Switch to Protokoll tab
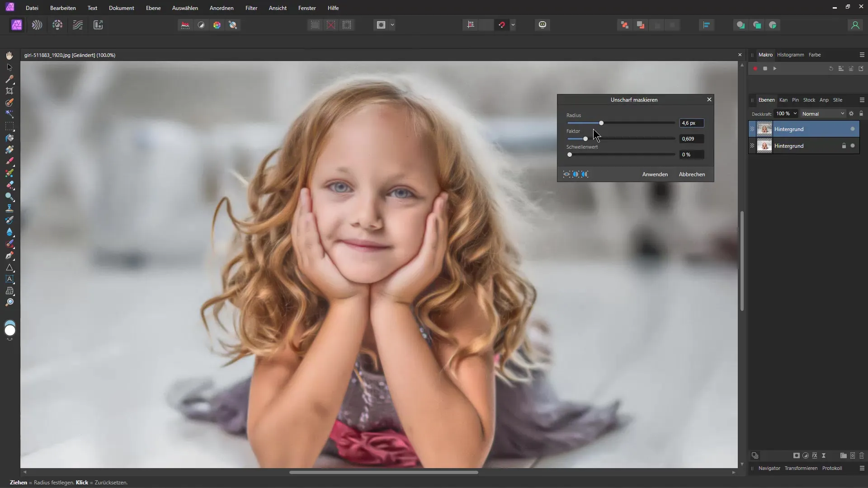Image resolution: width=868 pixels, height=488 pixels. 832,468
